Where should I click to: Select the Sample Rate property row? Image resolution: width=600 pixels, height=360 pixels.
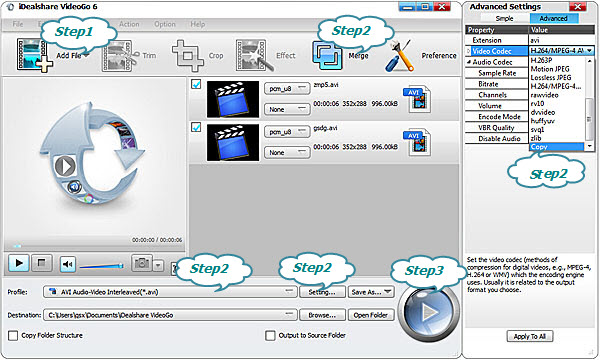[x=497, y=73]
